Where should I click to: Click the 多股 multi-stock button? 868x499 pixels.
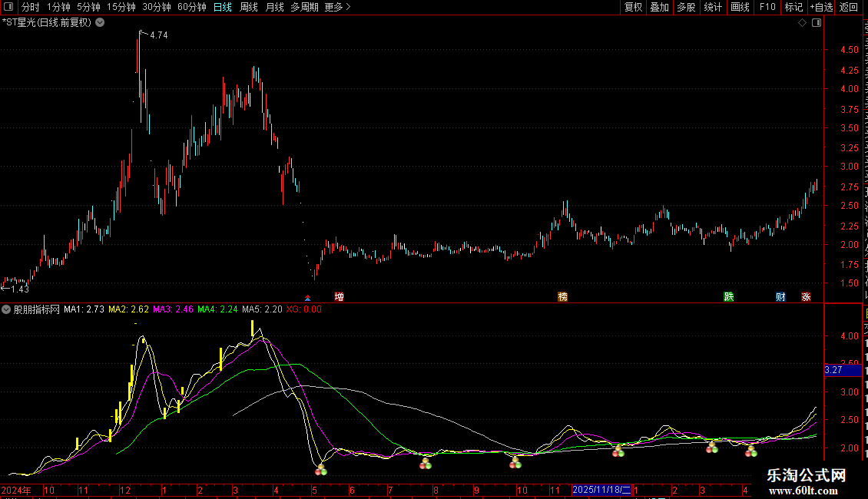pyautogui.click(x=686, y=7)
